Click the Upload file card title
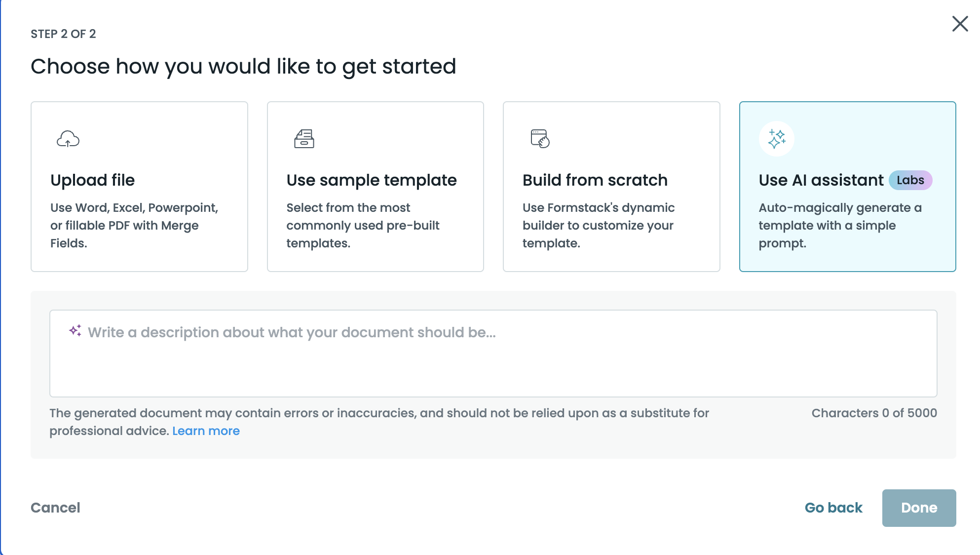Screen dimensions: 980x555 tap(92, 180)
